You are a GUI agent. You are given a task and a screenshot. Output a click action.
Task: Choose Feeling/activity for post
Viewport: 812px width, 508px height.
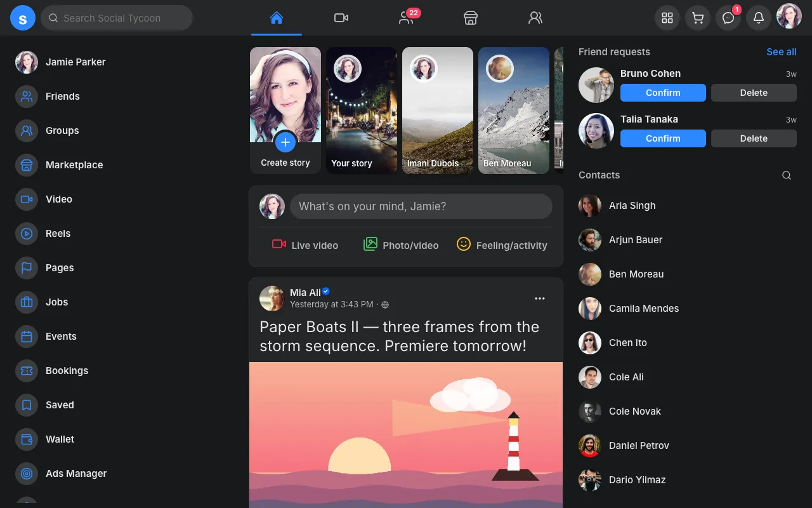coord(502,245)
